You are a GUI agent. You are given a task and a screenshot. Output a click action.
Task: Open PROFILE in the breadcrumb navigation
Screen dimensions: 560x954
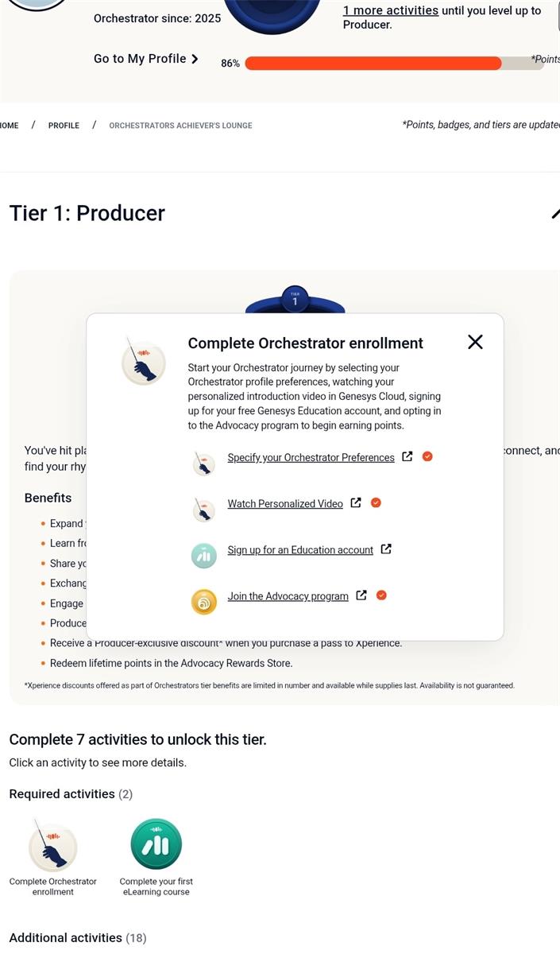[x=64, y=126]
